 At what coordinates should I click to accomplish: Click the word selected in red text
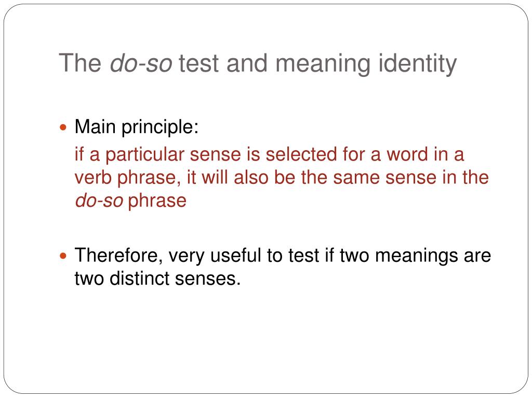pyautogui.click(x=301, y=154)
